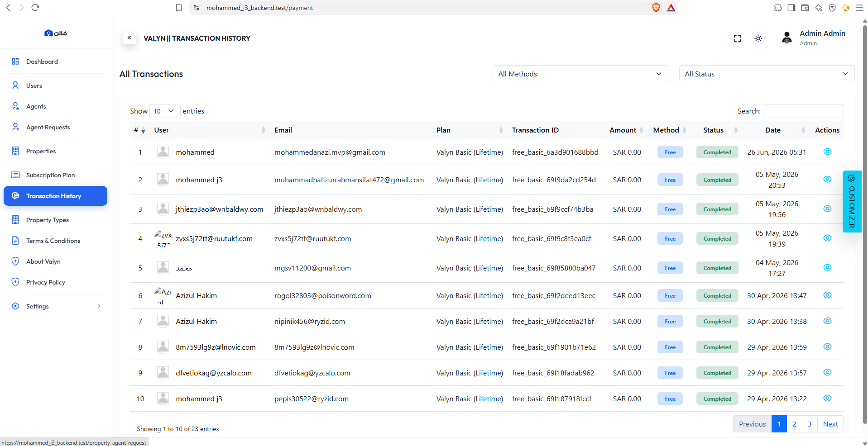Open Subscription Plan menu item
The image size is (868, 446).
point(55,175)
